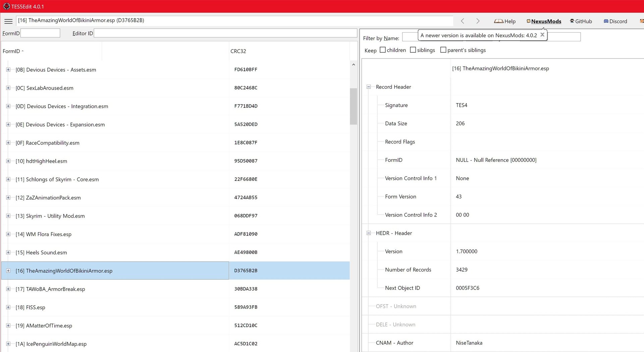Select the Record Flags row
Image resolution: width=644 pixels, height=352 pixels.
point(503,142)
